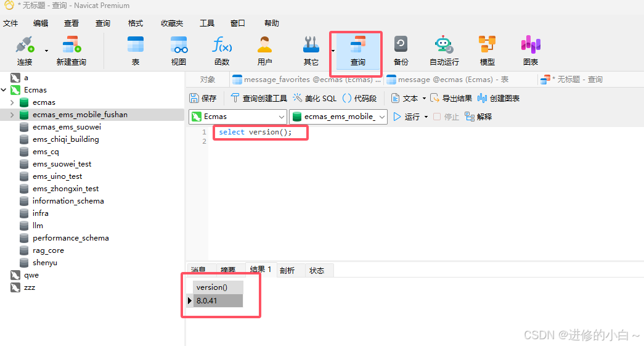Open the 运行 dropdown arrow
Image resolution: width=644 pixels, height=346 pixels.
point(426,117)
